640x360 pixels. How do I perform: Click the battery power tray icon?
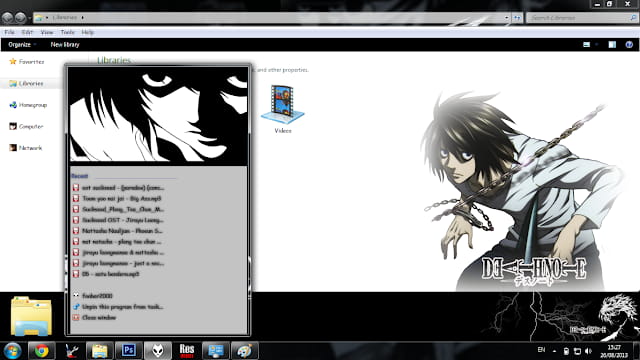566,351
